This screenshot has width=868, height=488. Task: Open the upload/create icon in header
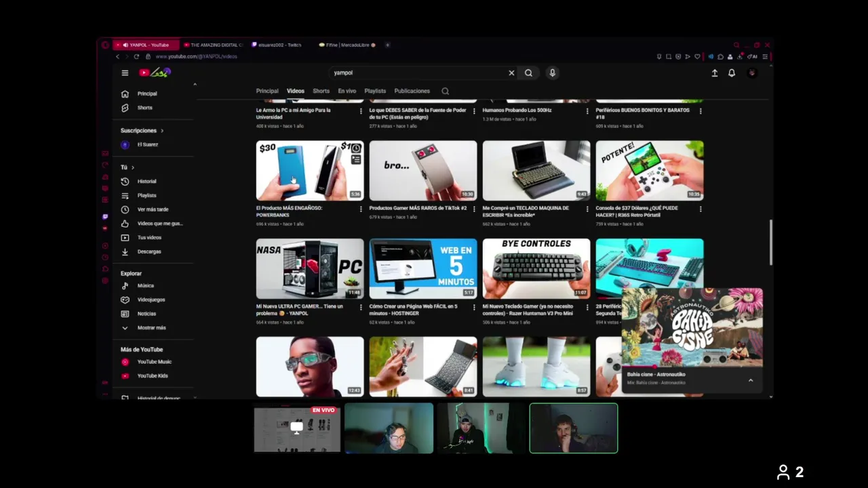714,73
